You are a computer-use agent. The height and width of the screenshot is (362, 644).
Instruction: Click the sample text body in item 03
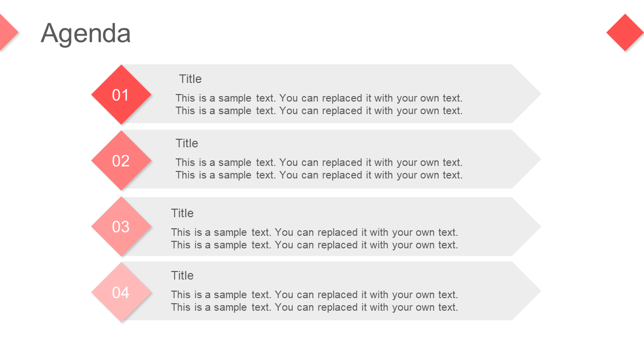(x=314, y=238)
